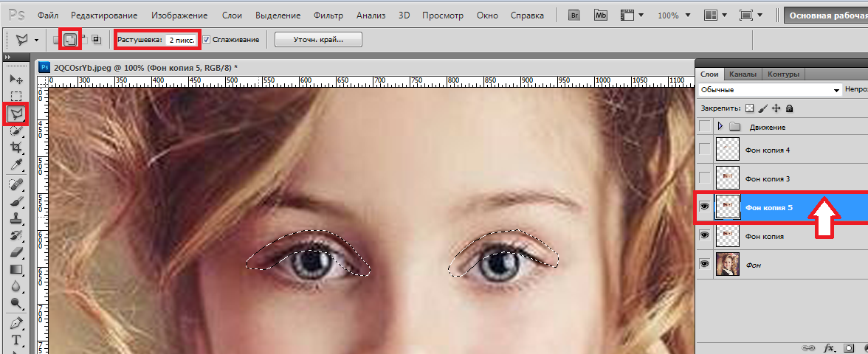868x354 pixels.
Task: Open the Фильтр menu
Action: coord(328,15)
